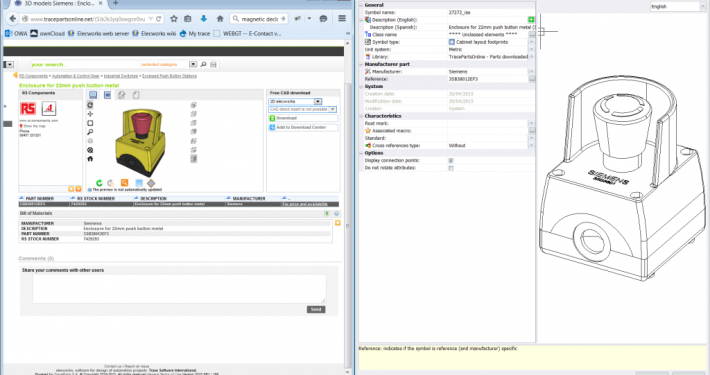Open the chat bubble toolbar icon
Image resolution: width=710 pixels, height=375 pixels.
pyautogui.click(x=323, y=19)
